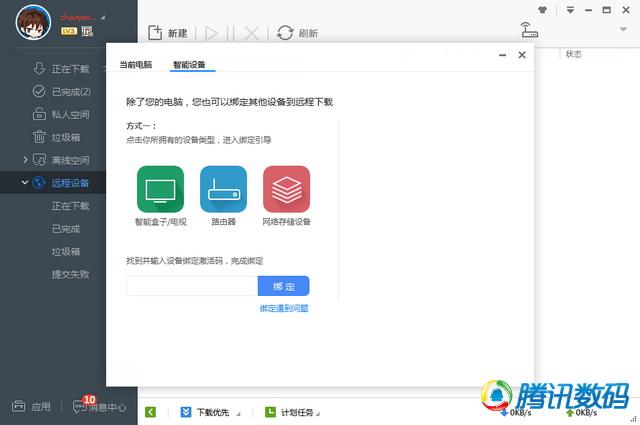Open the 下载优先 dropdown
Screen dimensions: 640x425
tap(211, 412)
